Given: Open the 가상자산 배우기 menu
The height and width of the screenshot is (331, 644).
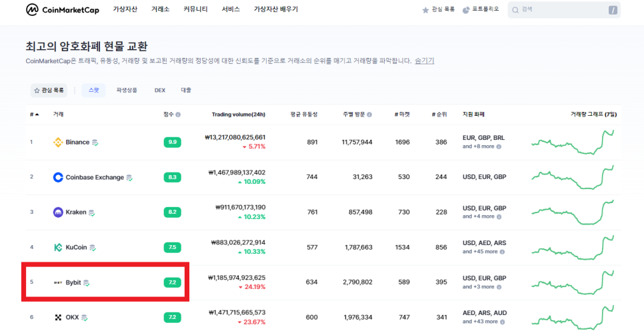Looking at the screenshot, I should point(276,9).
